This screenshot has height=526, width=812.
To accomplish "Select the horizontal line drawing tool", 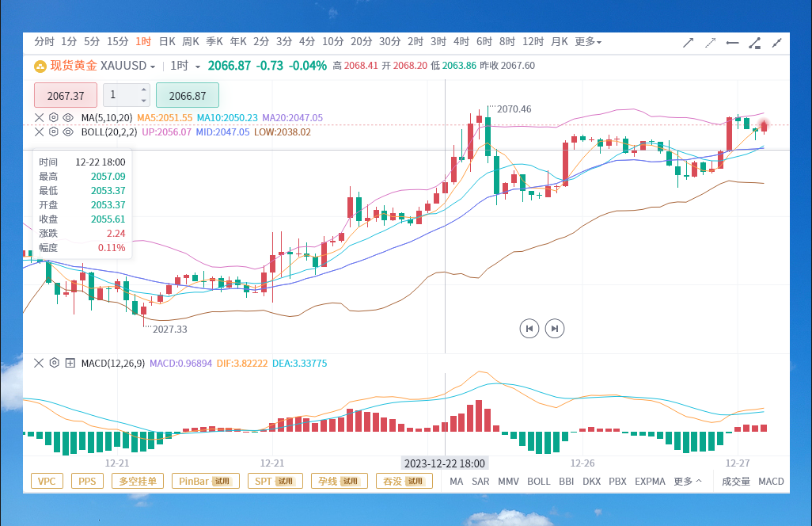I will tap(732, 43).
